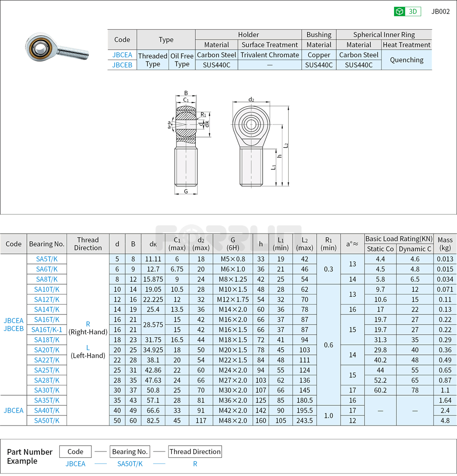Click the Basic Load Rating(KN) column header
Screen dimensions: 457x476
coord(399,239)
